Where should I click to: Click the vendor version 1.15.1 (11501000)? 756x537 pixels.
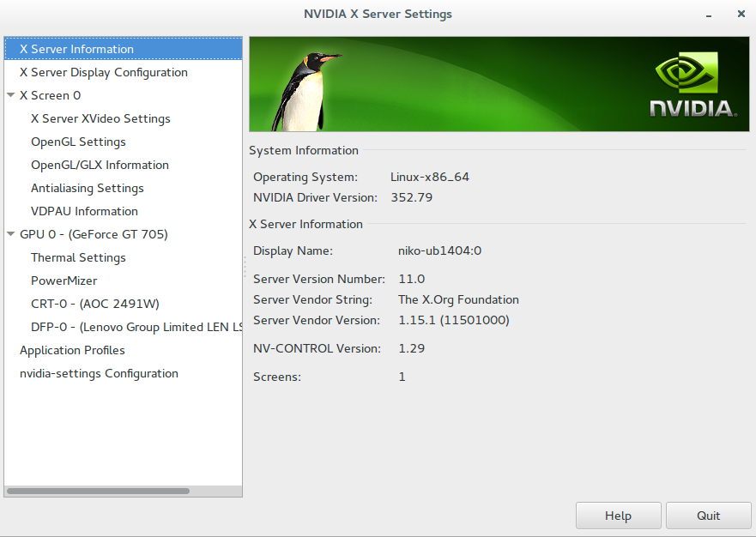pos(454,321)
